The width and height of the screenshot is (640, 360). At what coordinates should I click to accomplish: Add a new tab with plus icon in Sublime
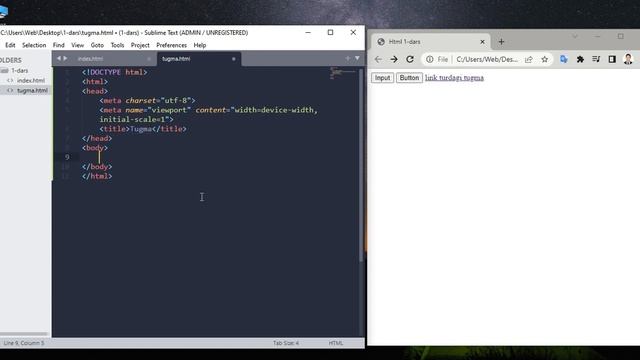[348, 58]
